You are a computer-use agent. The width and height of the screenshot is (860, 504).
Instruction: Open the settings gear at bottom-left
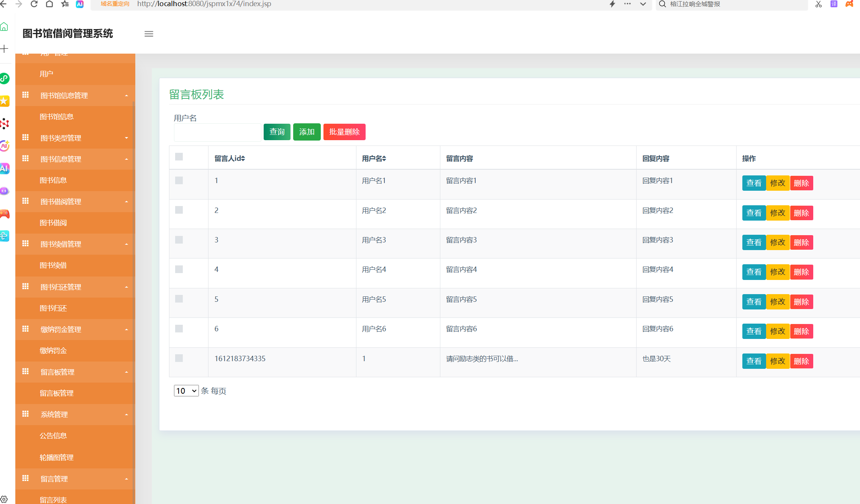pyautogui.click(x=4, y=499)
